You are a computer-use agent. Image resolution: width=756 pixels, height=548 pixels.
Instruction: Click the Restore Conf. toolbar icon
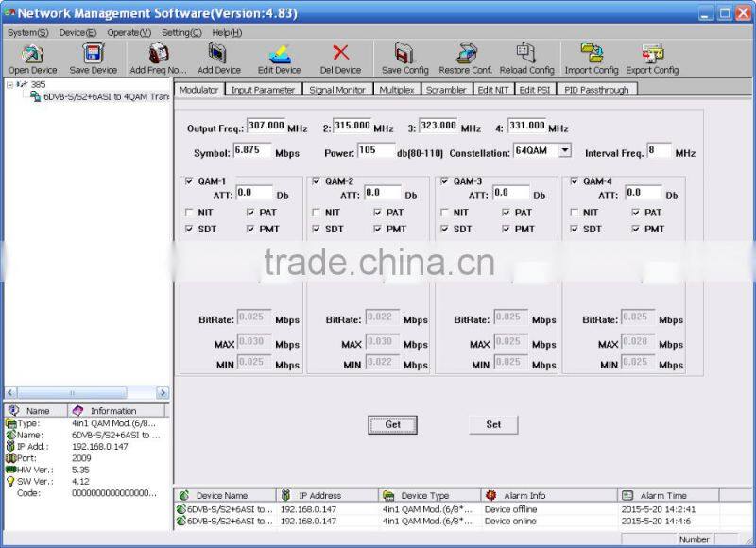click(466, 54)
